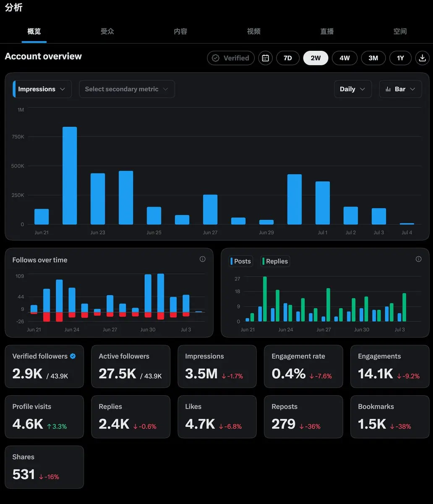
Task: Select the 7D time range
Action: (x=288, y=58)
